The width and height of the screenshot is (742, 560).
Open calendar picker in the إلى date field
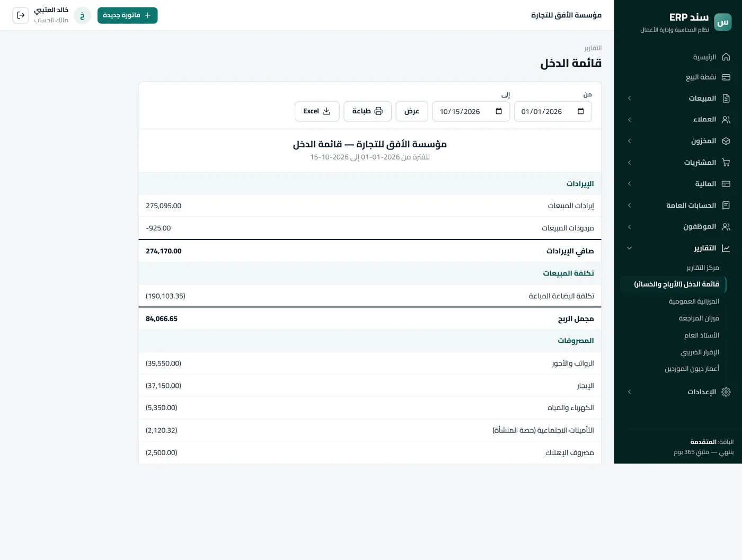click(x=499, y=111)
